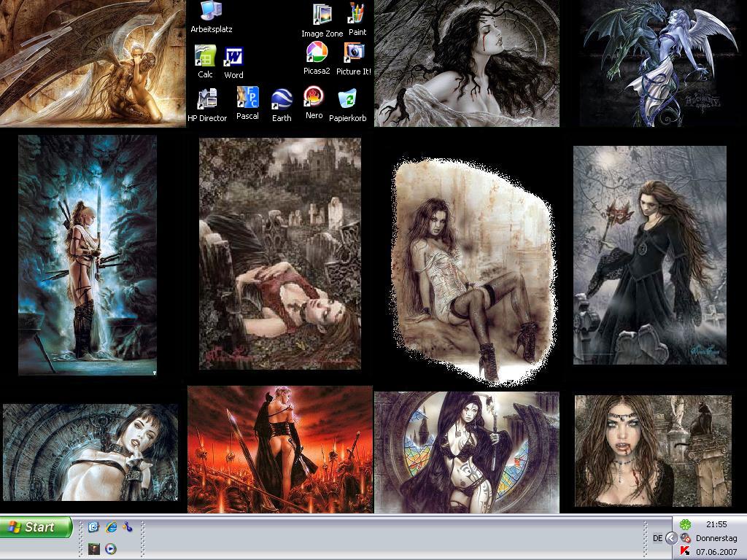Click the taskbar clock showing 21:55
This screenshot has width=747, height=560.
click(716, 524)
